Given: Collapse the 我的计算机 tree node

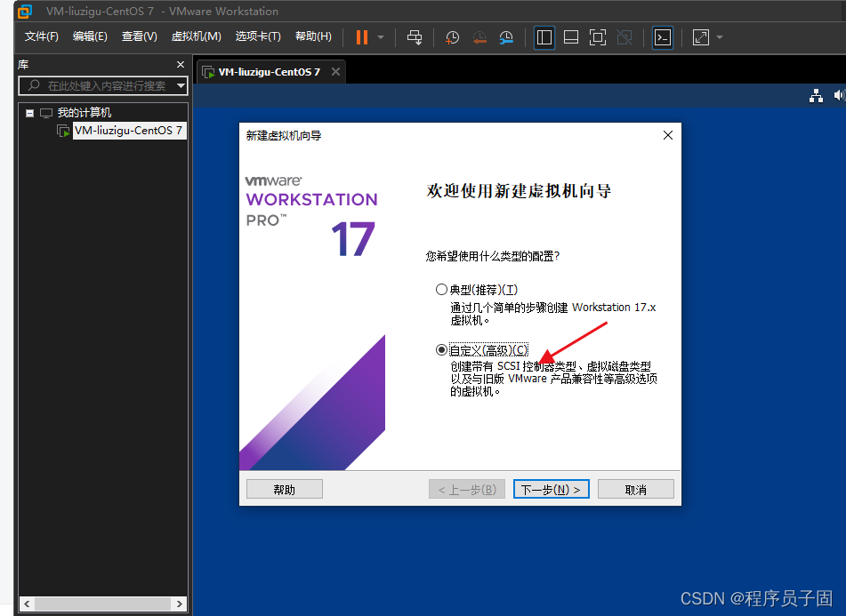Looking at the screenshot, I should 29,112.
